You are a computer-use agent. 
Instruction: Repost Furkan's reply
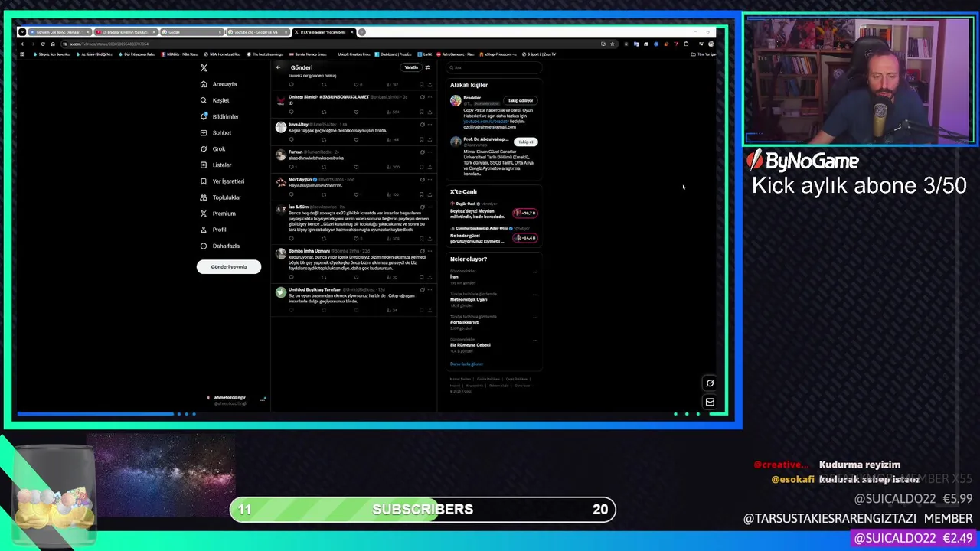pos(324,167)
